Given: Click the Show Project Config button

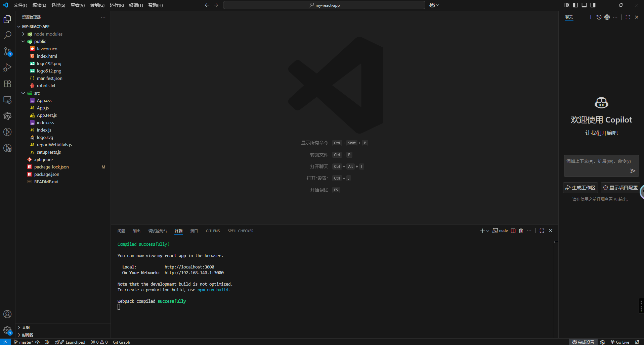Looking at the screenshot, I should [620, 188].
